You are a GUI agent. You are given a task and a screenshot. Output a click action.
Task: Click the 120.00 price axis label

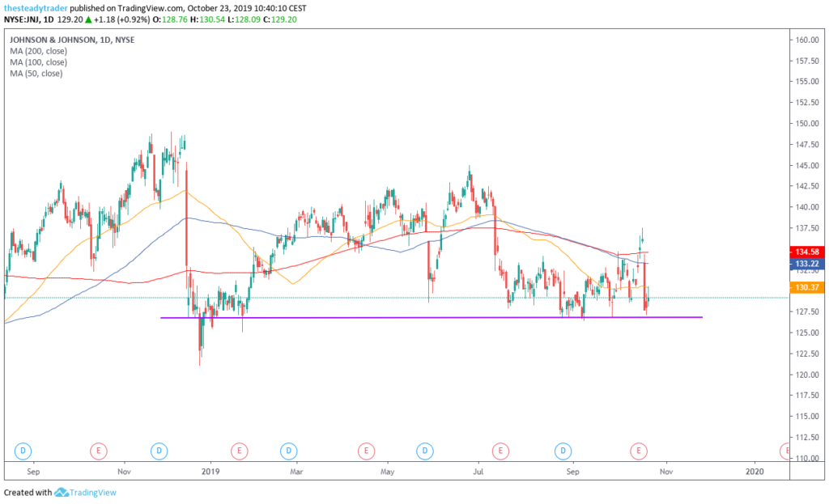[807, 375]
